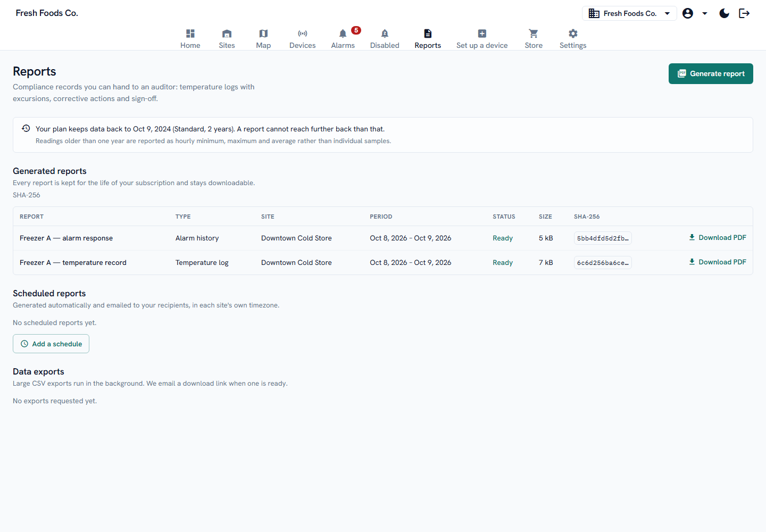Click the Fresh Foods Co. header logo text
The height and width of the screenshot is (532, 766).
tap(47, 13)
